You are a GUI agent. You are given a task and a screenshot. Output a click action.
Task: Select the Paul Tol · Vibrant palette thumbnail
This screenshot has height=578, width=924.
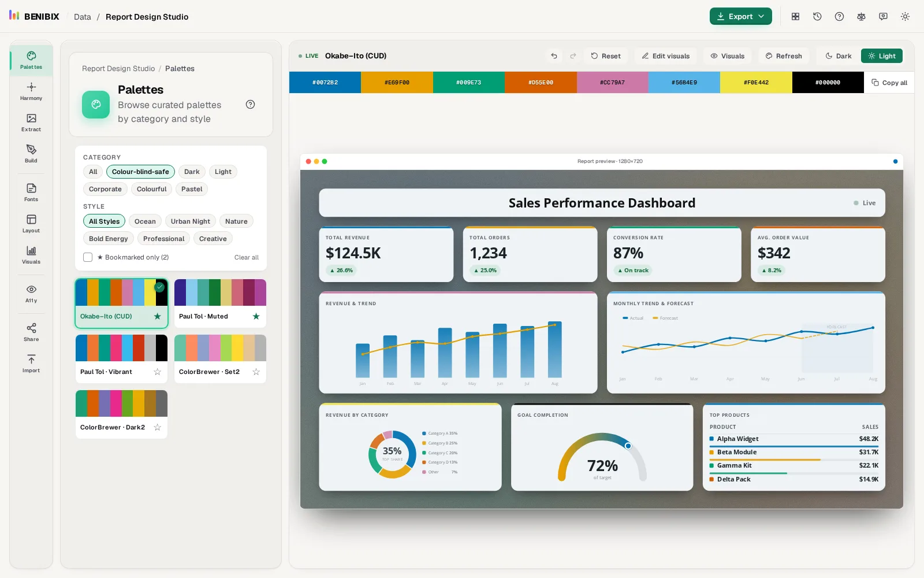pos(121,349)
